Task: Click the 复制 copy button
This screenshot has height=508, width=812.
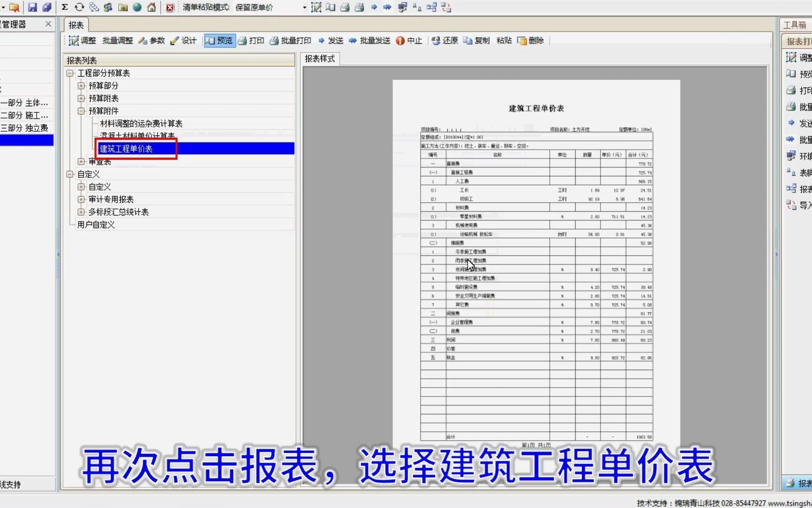Action: click(x=476, y=40)
